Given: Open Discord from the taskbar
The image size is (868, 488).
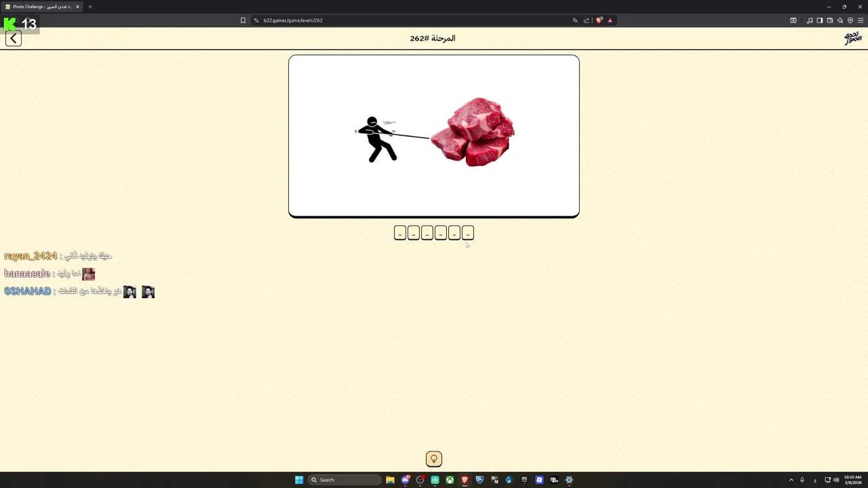Looking at the screenshot, I should [405, 480].
